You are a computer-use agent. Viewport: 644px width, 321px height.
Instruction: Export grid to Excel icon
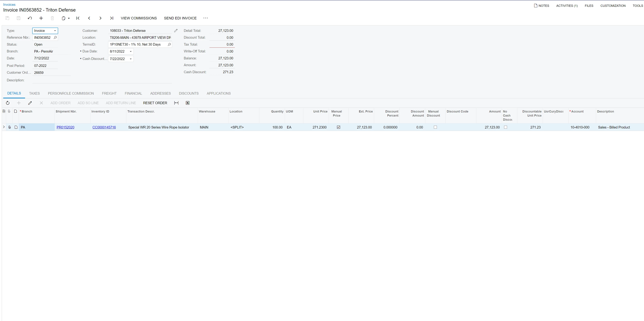pyautogui.click(x=188, y=103)
